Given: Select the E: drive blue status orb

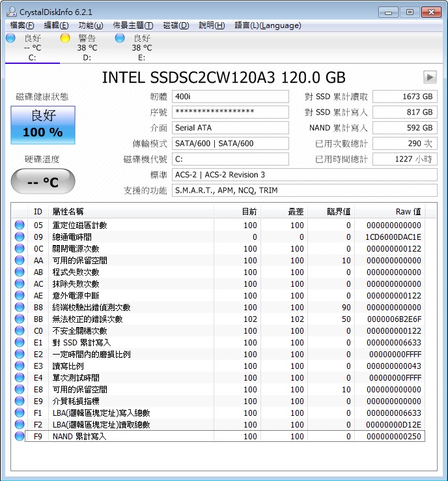Looking at the screenshot, I should tap(120, 38).
